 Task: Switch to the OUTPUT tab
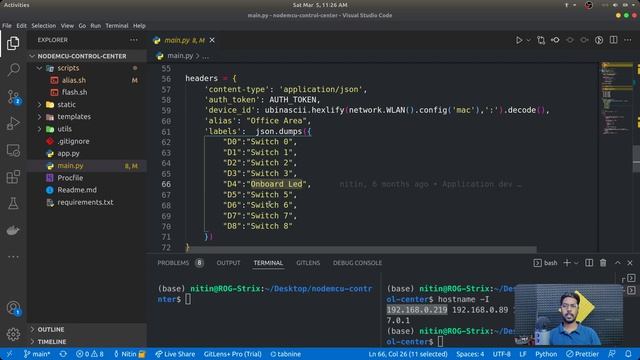228,263
